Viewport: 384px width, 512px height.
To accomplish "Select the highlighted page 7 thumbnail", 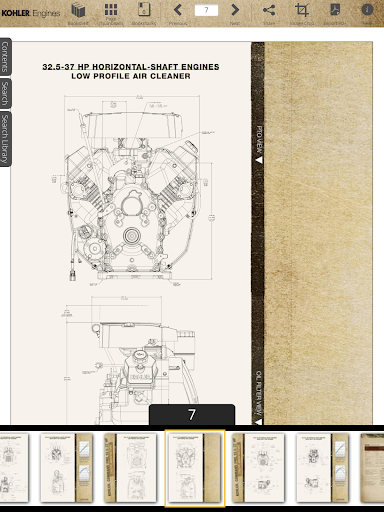I will (x=195, y=468).
